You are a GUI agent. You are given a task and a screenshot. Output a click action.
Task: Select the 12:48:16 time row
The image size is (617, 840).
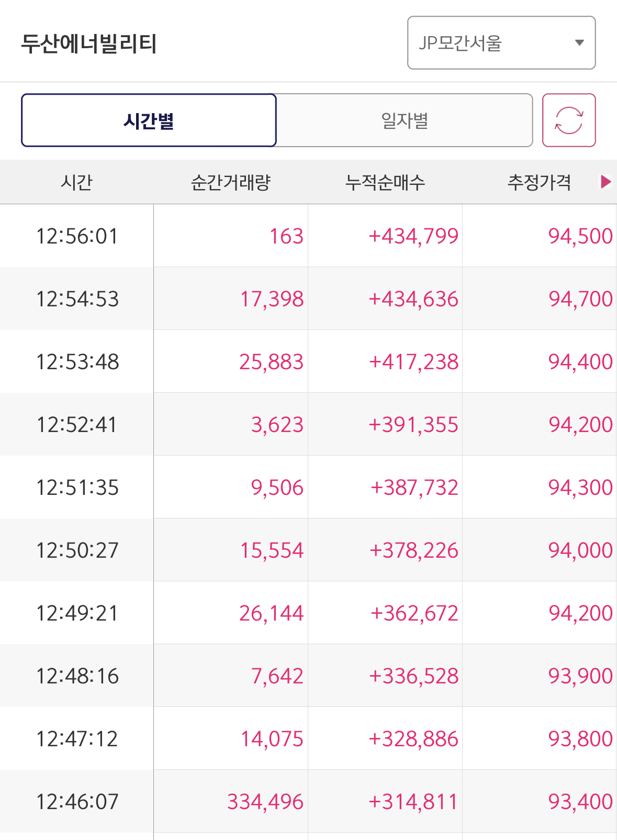pos(77,676)
